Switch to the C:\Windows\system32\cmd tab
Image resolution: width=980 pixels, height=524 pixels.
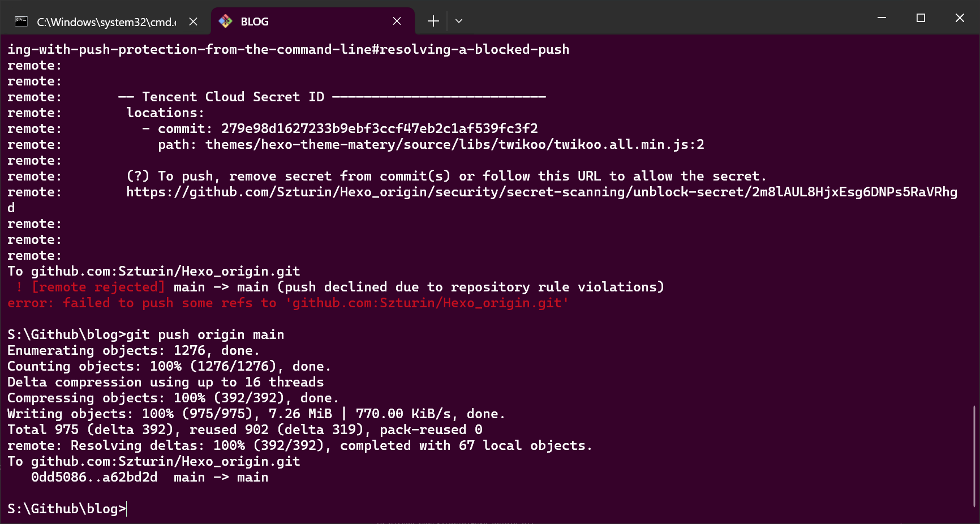coord(106,22)
